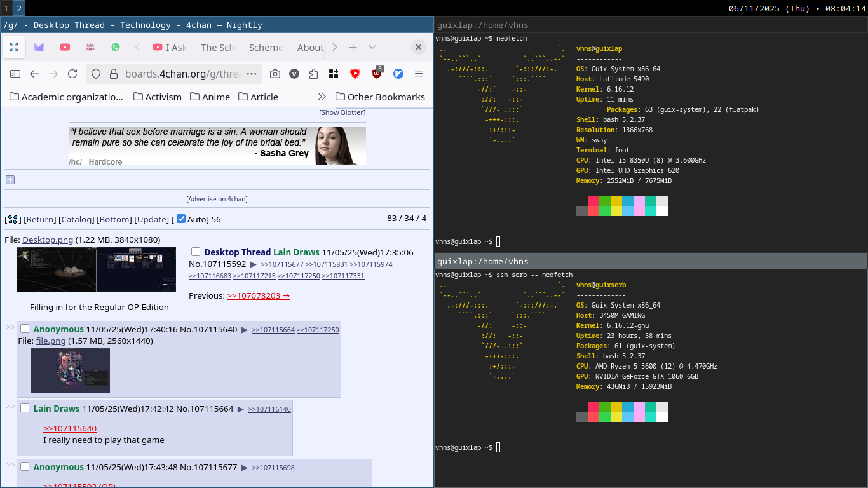Open the red shield play extension
Viewport: 868px width, 488px height.
point(355,74)
